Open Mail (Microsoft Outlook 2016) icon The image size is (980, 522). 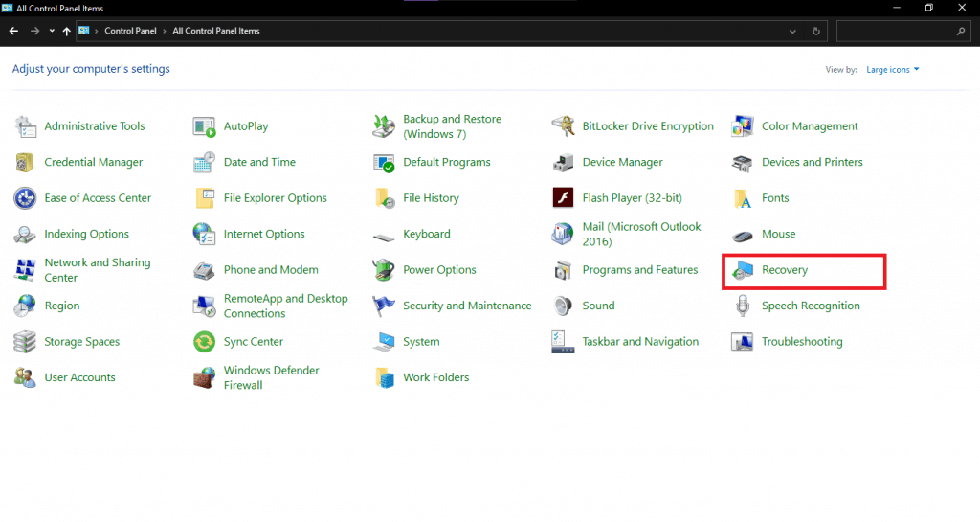coord(563,234)
